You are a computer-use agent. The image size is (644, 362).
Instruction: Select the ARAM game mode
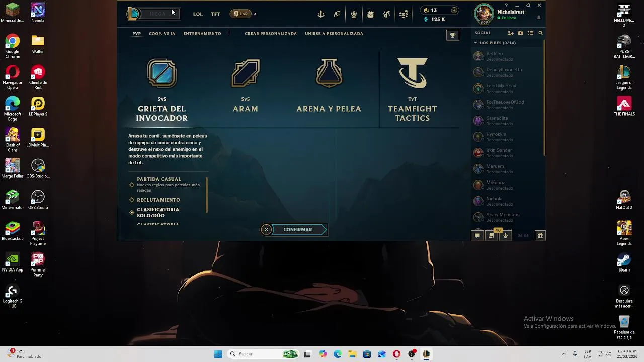246,85
